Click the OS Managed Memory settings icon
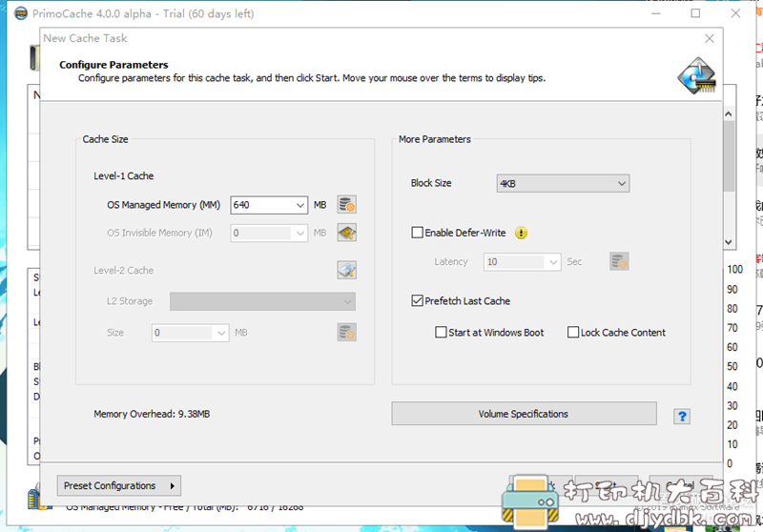The width and height of the screenshot is (763, 532). pyautogui.click(x=347, y=205)
